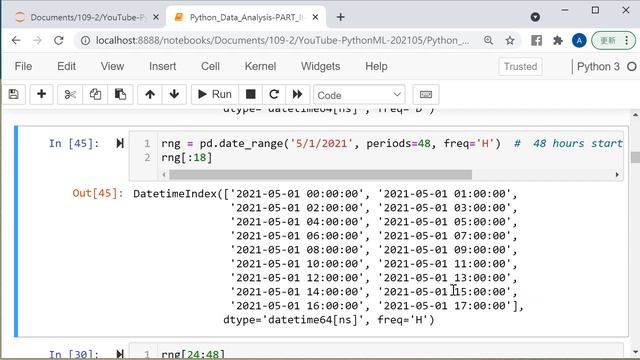
Task: Open the View menu
Action: click(x=112, y=66)
